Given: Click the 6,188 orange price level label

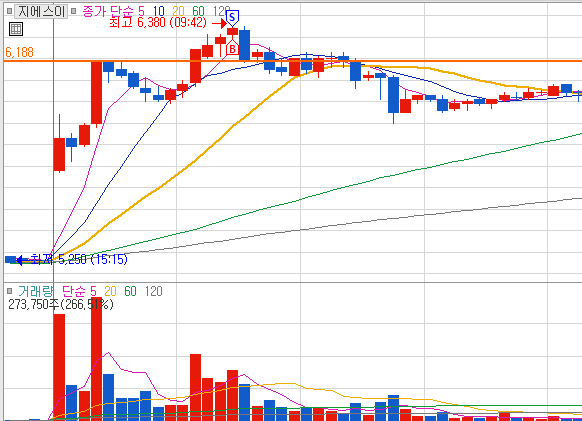Looking at the screenshot, I should click(19, 52).
